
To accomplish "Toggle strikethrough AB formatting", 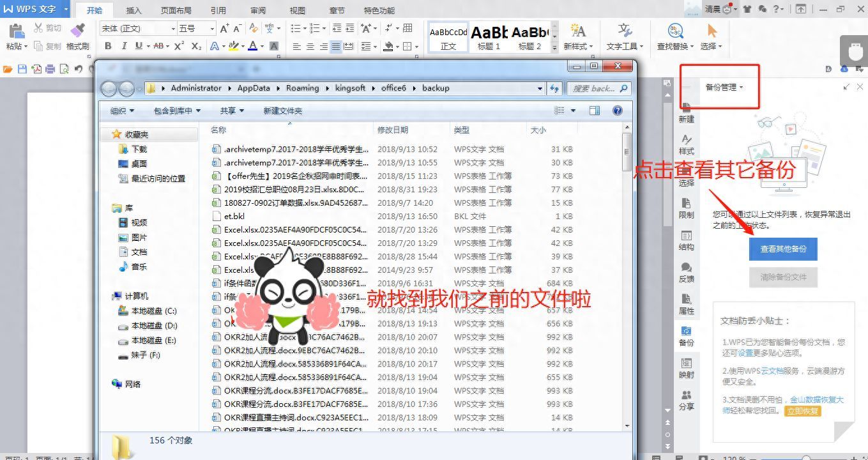I will pyautogui.click(x=158, y=46).
